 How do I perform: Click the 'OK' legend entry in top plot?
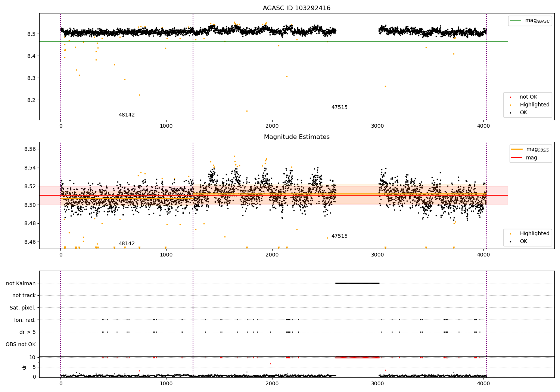[x=519, y=113]
